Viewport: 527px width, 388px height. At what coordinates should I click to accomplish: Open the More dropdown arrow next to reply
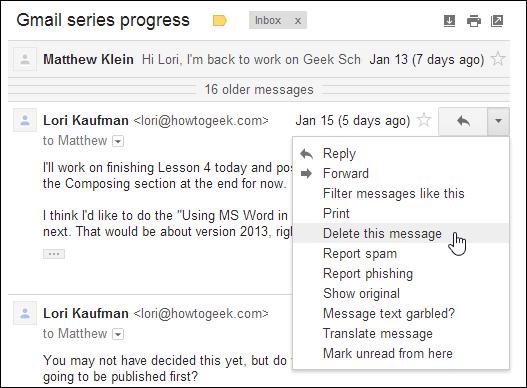point(498,121)
